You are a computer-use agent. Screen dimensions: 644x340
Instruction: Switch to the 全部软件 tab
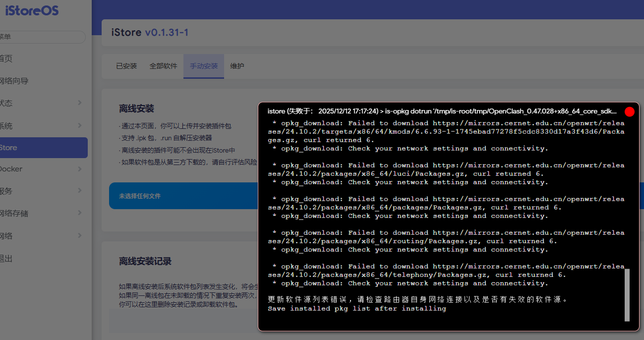[x=163, y=66]
